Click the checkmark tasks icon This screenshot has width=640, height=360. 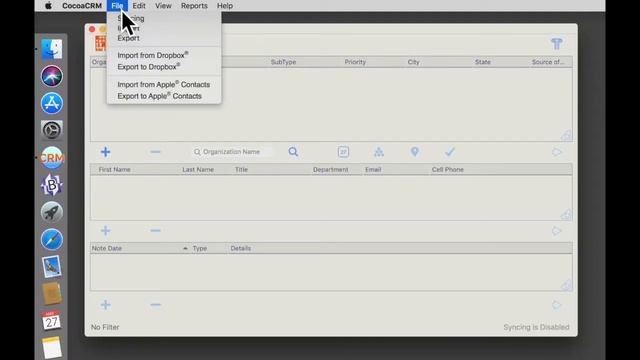[450, 152]
